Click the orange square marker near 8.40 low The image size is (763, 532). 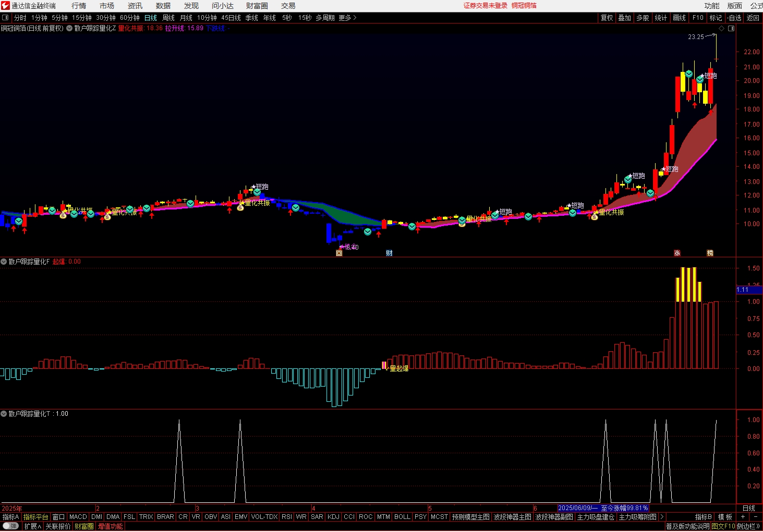(x=339, y=253)
